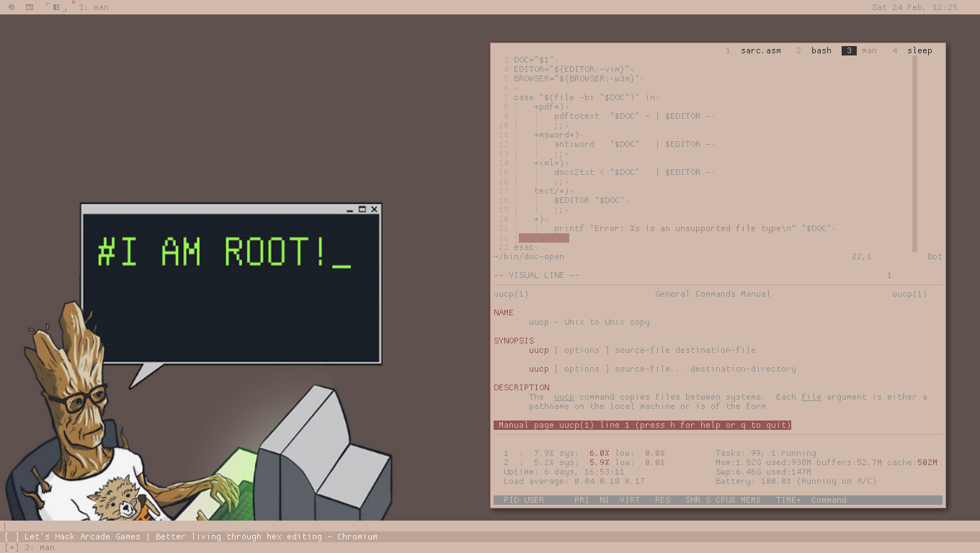Select the active tmux window 3 man

[x=860, y=50]
